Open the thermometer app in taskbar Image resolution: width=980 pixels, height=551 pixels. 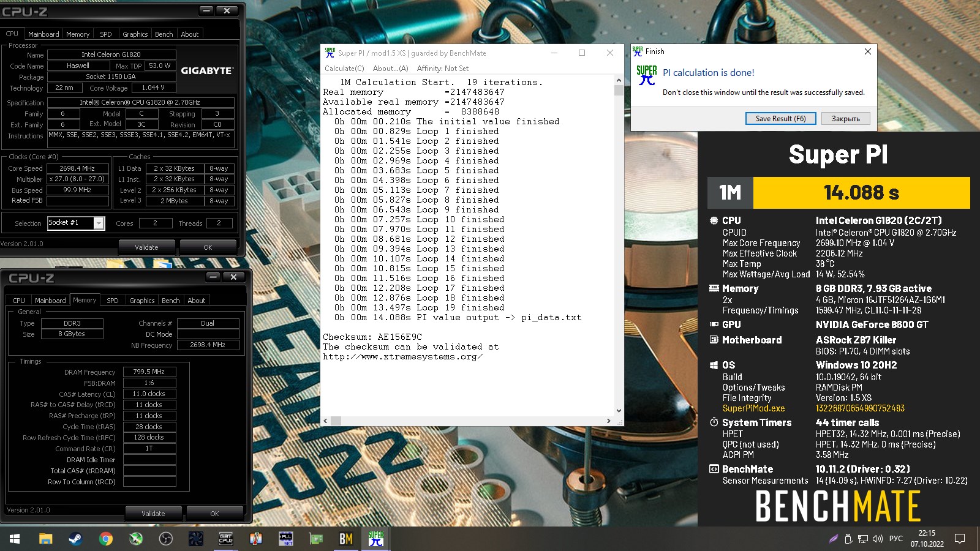click(256, 539)
